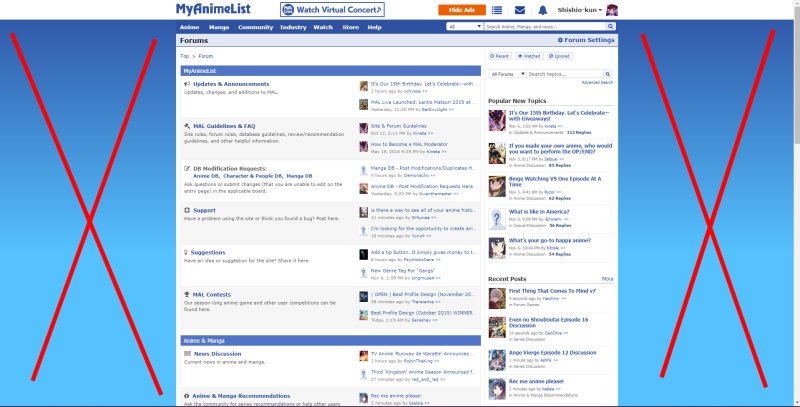Open Forum Settings

(x=586, y=40)
